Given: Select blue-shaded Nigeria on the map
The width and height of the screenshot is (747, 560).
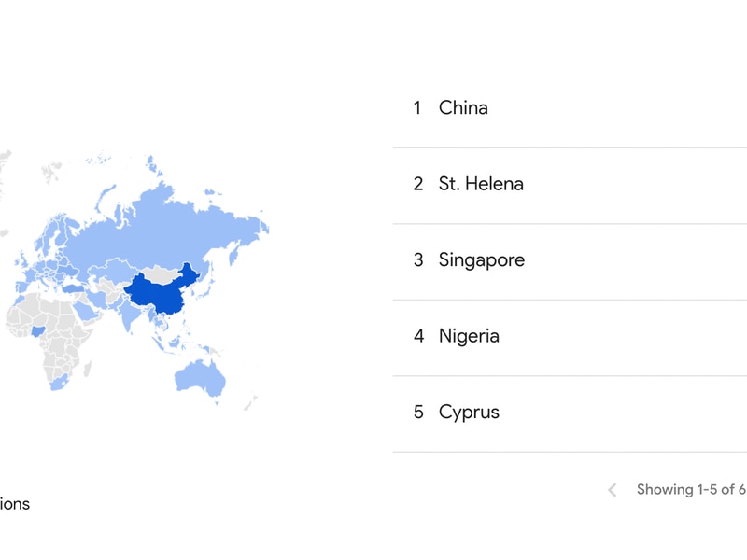Looking at the screenshot, I should (x=36, y=330).
